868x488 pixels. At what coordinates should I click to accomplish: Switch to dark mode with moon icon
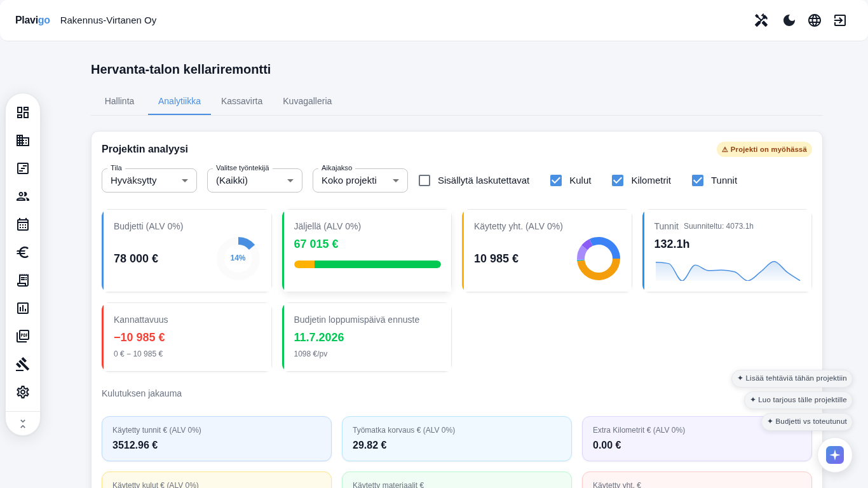[x=789, y=20]
